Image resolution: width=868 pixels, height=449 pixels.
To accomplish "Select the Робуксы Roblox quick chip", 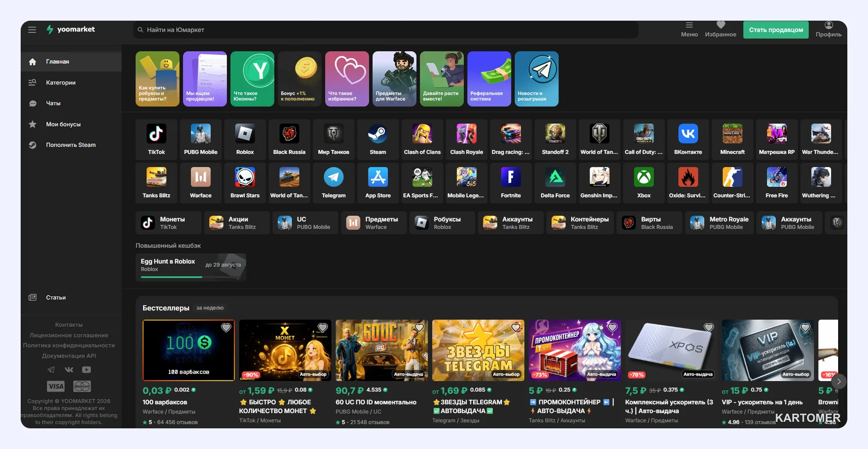I will [x=441, y=223].
